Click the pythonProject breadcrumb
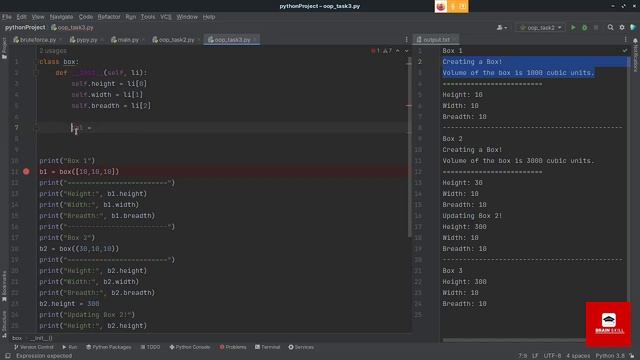The height and width of the screenshot is (360, 640). [25, 27]
